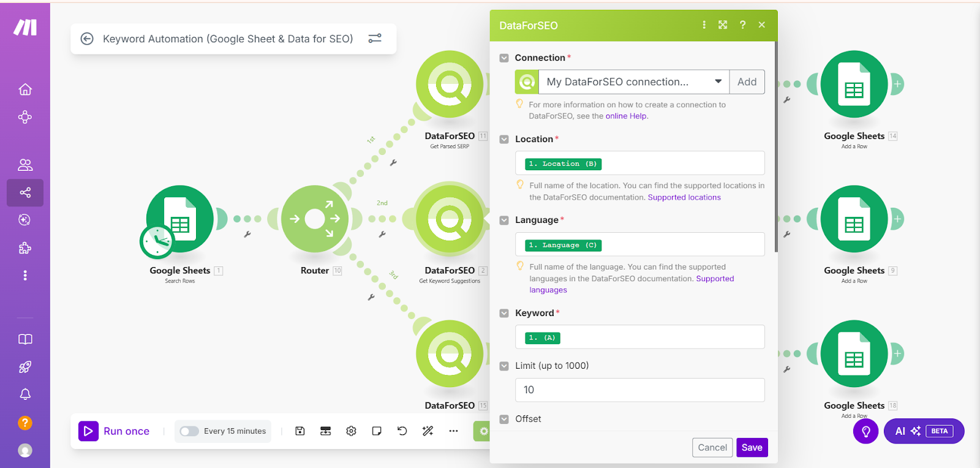
Task: Select the DataForSEO Get Parsed SERP module
Action: point(450,84)
